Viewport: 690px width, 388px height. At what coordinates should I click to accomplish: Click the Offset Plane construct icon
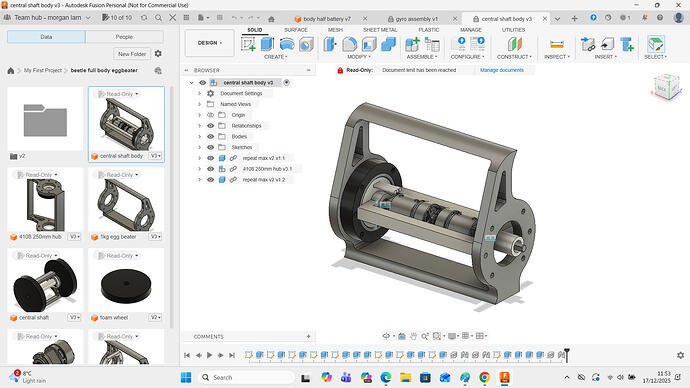[x=514, y=44]
